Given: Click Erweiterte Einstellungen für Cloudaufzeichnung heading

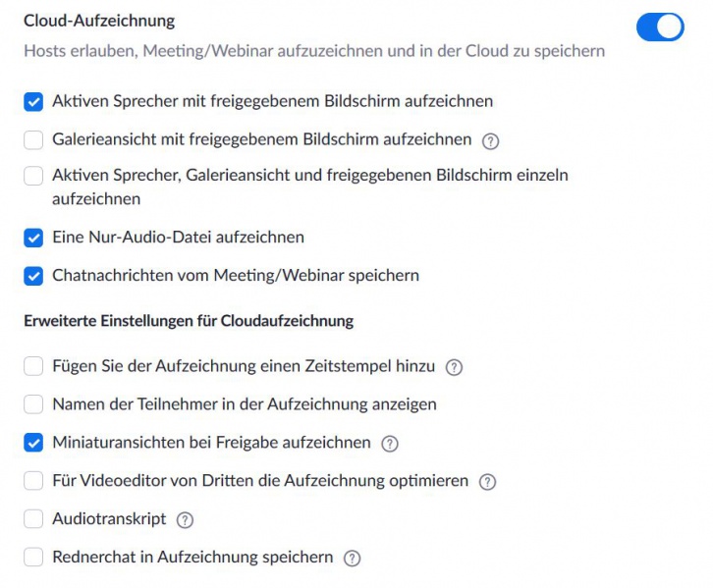Looking at the screenshot, I should pos(189,321).
